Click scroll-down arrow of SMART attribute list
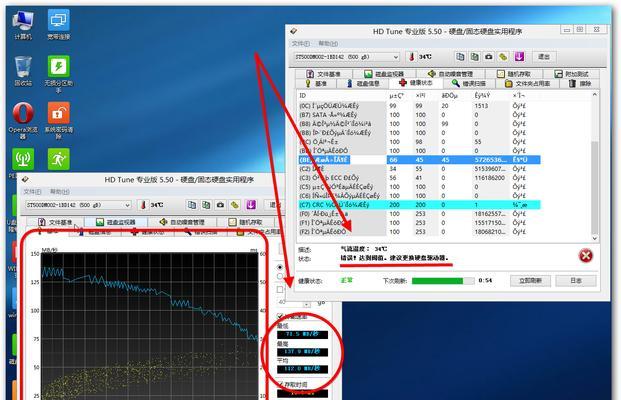The width and height of the screenshot is (621, 400). click(x=594, y=238)
